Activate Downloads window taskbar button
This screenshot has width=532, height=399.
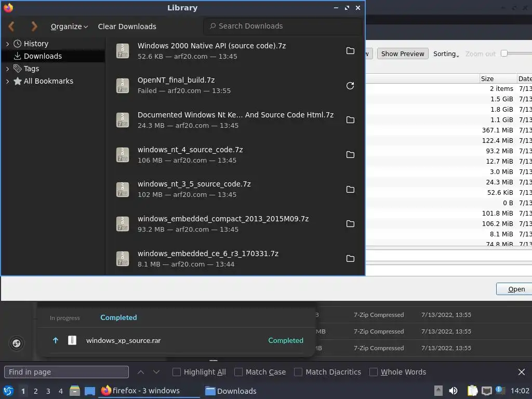(x=231, y=391)
